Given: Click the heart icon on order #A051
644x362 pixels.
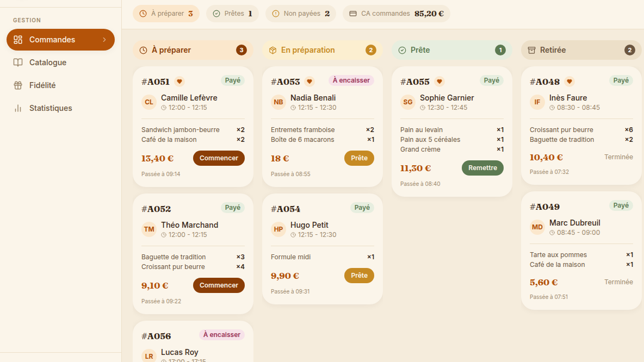Looking at the screenshot, I should [x=179, y=82].
